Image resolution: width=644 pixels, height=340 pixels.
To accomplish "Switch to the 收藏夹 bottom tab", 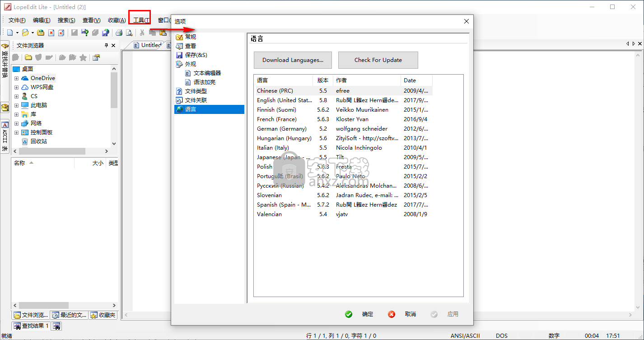I will (x=103, y=315).
